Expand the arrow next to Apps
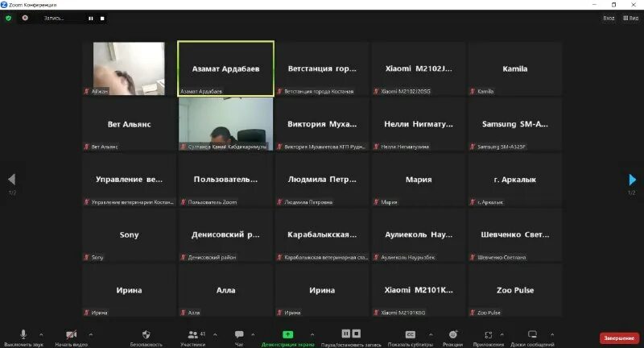This screenshot has width=644, height=348. (x=502, y=334)
